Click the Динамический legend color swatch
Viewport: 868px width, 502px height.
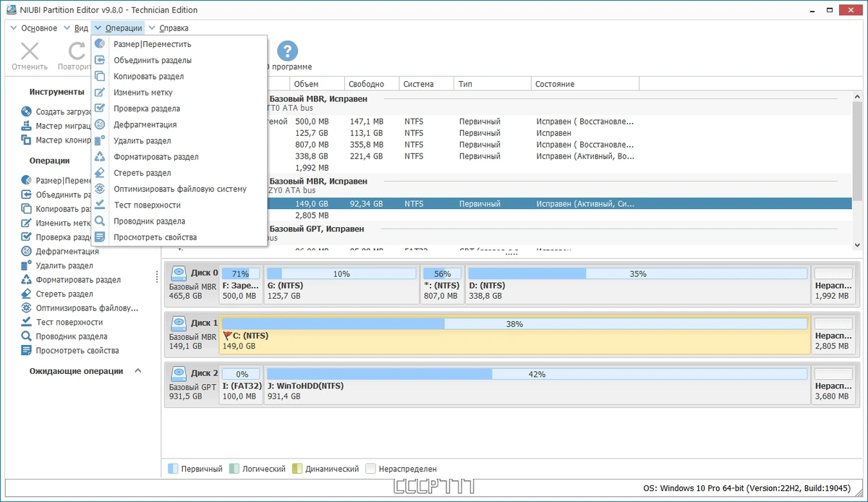coord(297,469)
